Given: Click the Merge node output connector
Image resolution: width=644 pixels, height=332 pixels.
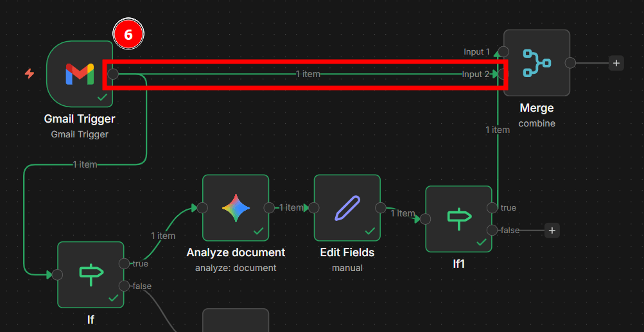Looking at the screenshot, I should click(570, 63).
